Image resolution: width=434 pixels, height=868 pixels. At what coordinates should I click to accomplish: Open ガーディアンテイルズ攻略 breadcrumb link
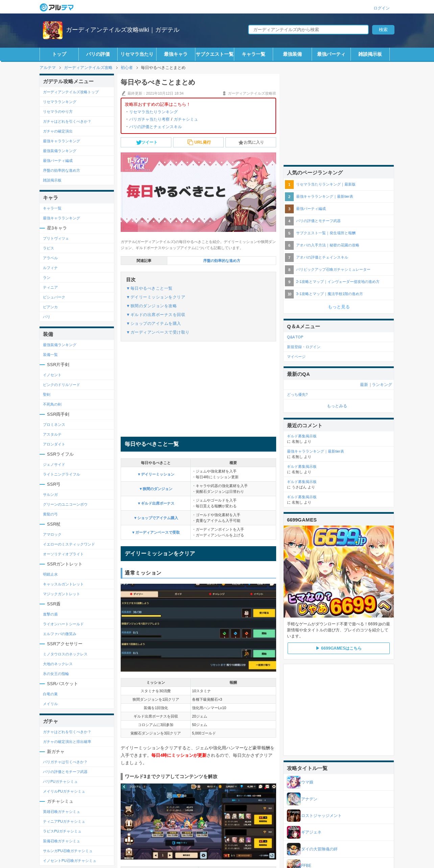pyautogui.click(x=88, y=68)
